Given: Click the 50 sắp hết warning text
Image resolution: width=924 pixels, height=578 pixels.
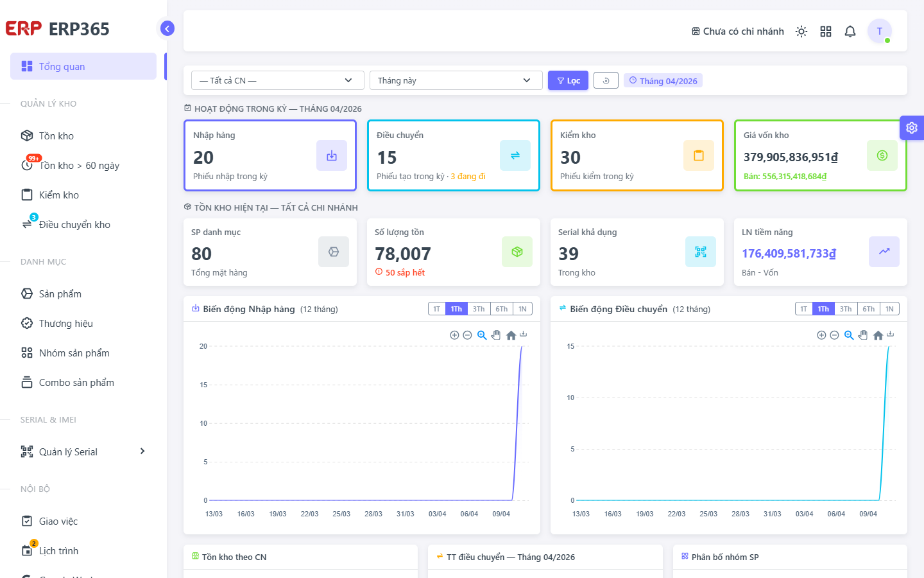Looking at the screenshot, I should coord(400,272).
